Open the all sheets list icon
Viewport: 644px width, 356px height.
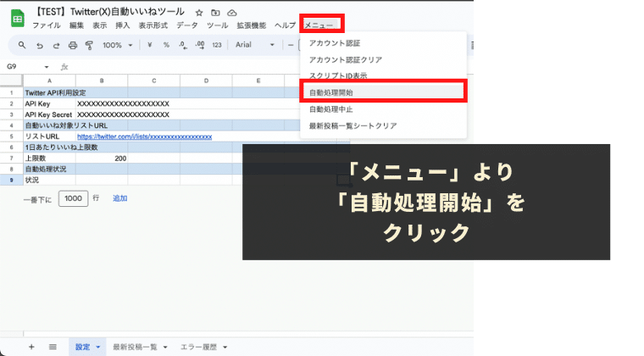pyautogui.click(x=53, y=347)
